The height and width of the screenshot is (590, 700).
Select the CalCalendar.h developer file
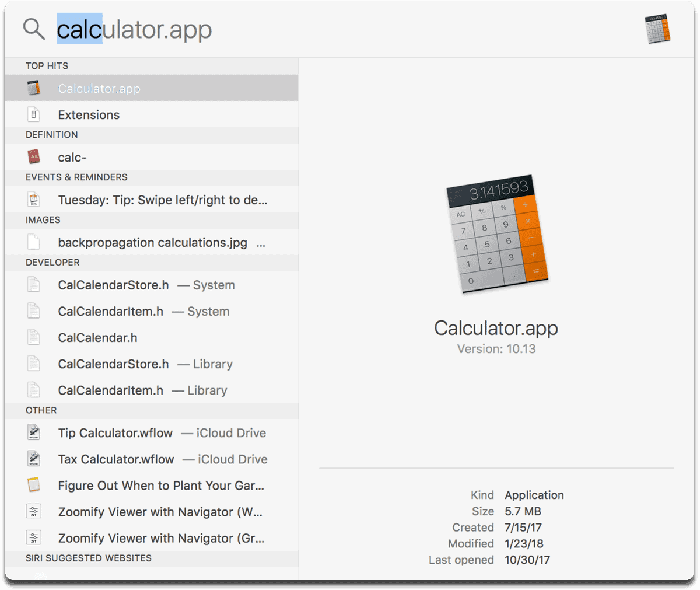point(152,337)
